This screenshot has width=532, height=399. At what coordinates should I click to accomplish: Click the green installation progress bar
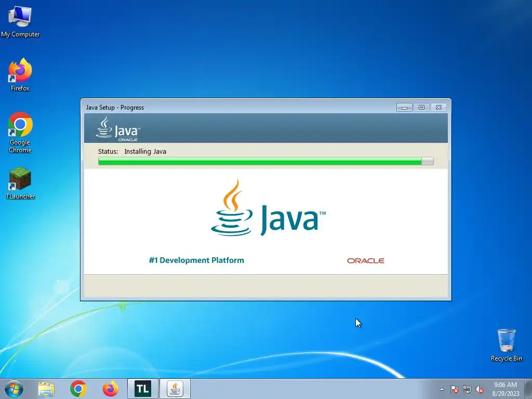[x=265, y=161]
